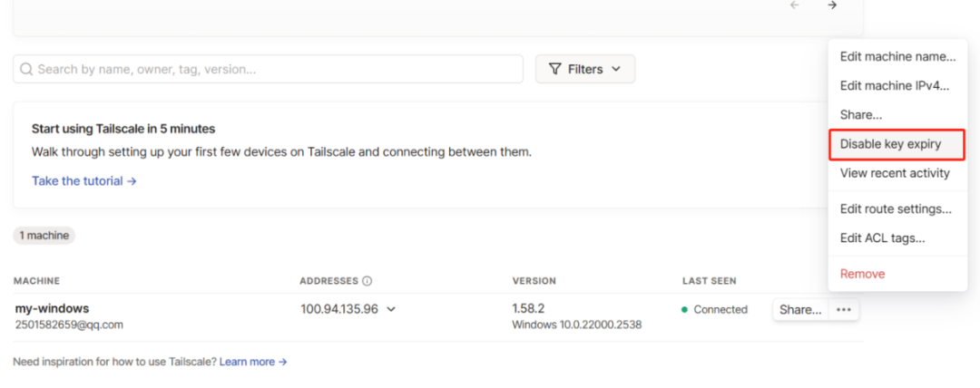Click the Connected status text

click(720, 309)
